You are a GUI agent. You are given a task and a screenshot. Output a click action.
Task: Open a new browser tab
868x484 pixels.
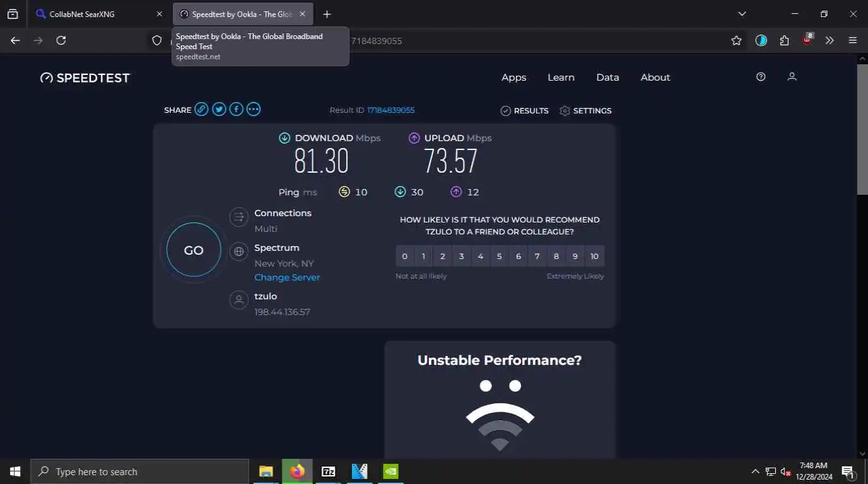pos(327,14)
